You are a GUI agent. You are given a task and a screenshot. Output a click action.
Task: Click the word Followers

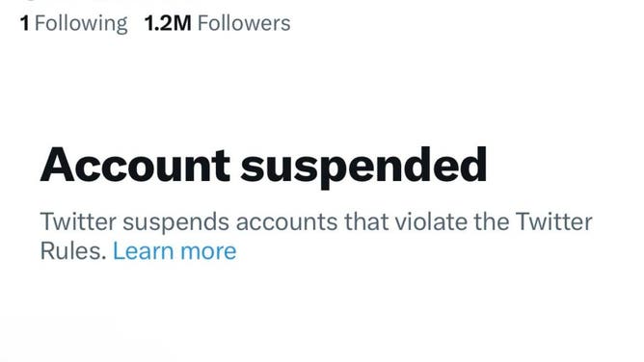pos(244,23)
